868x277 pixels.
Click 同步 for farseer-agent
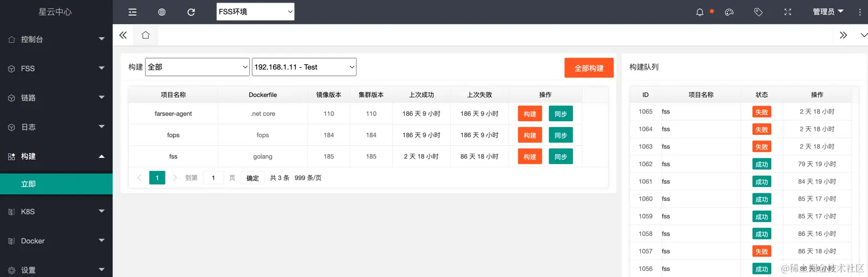coord(561,113)
